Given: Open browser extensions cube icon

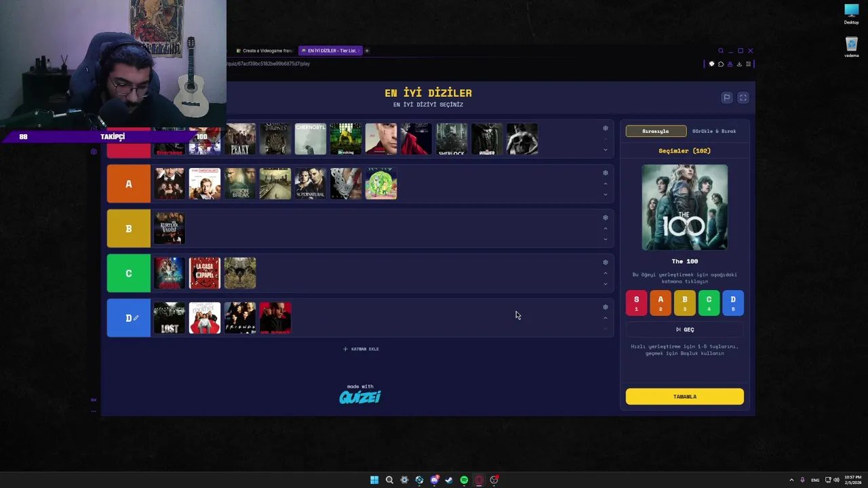Looking at the screenshot, I should 721,64.
